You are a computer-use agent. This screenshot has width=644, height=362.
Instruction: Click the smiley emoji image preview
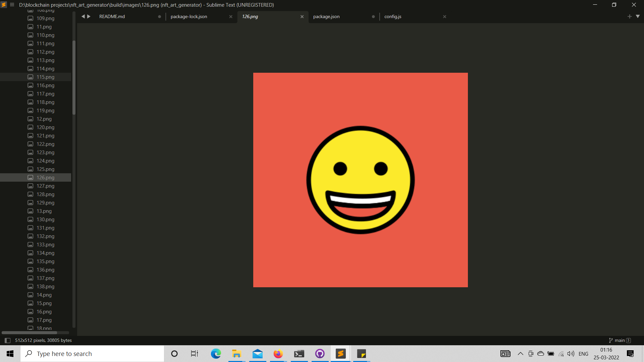tap(360, 180)
